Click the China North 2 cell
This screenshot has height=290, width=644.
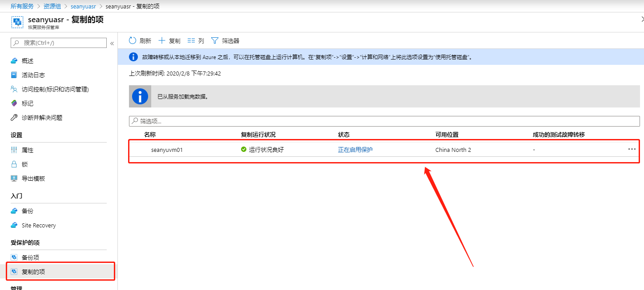453,150
